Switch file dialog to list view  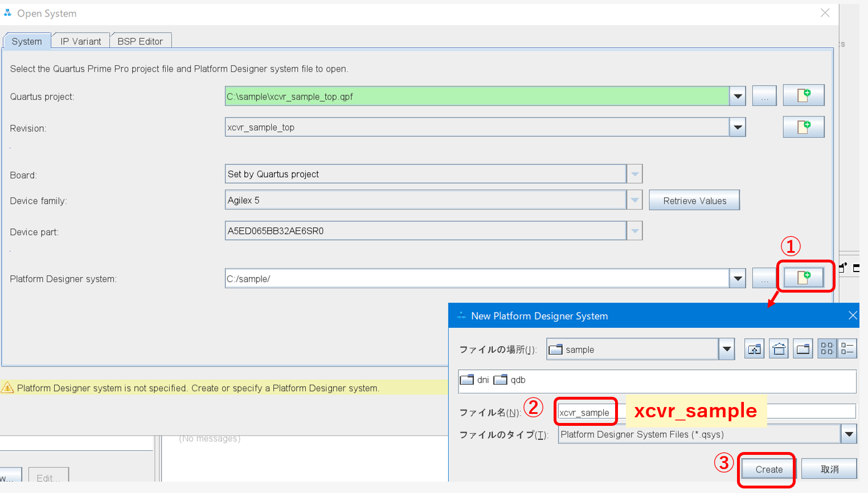pos(827,349)
